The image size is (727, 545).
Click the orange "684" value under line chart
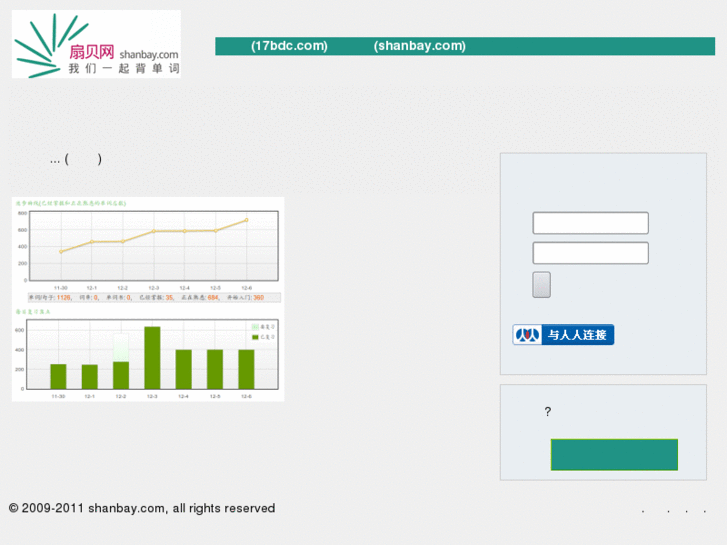[x=213, y=297]
